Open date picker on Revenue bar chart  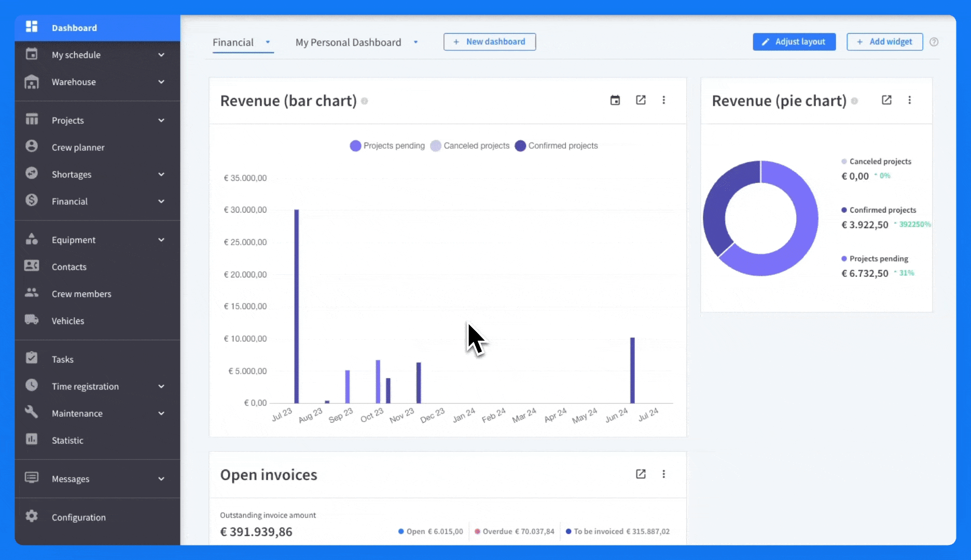pyautogui.click(x=615, y=100)
